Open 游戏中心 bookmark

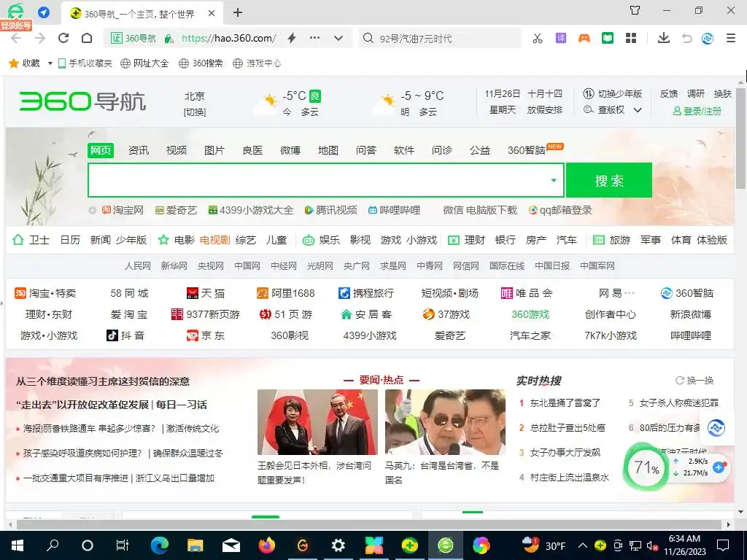click(x=257, y=63)
